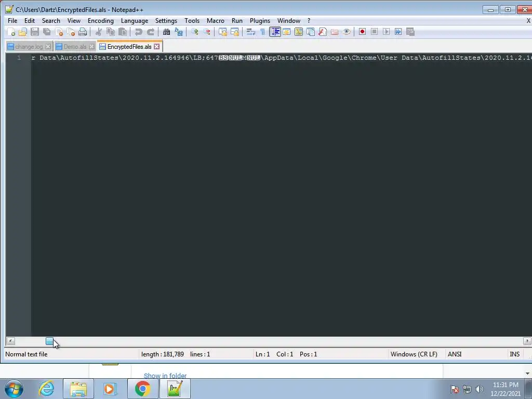
Task: Toggle Show All Characters pilcrow icon
Action: click(x=262, y=32)
